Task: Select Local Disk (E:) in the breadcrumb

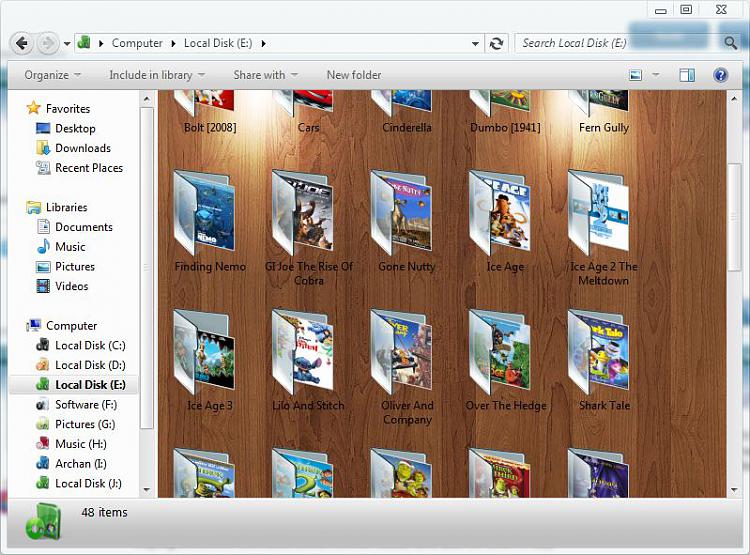Action: pos(218,43)
